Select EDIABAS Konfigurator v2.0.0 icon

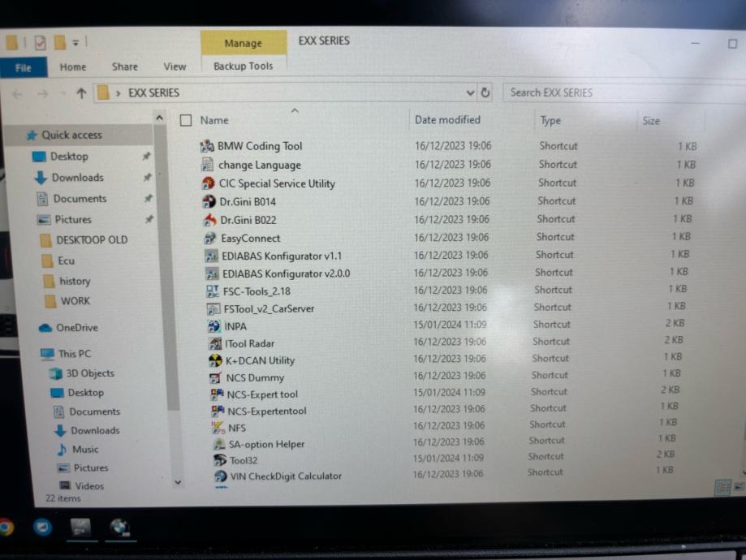[212, 274]
